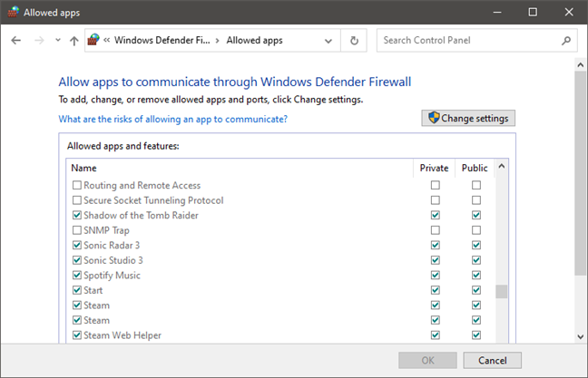Click the firewall icon in address bar
The image size is (588, 378).
(93, 40)
